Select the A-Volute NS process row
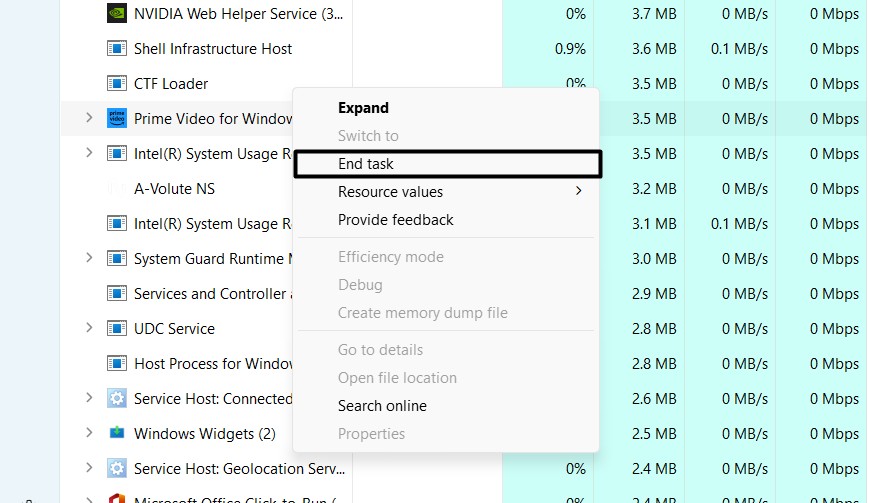 coord(174,189)
